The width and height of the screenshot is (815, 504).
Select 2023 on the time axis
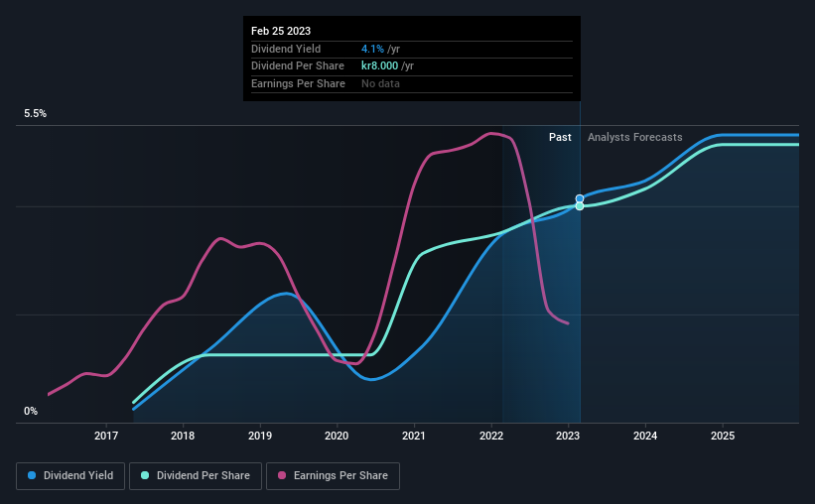tap(568, 437)
